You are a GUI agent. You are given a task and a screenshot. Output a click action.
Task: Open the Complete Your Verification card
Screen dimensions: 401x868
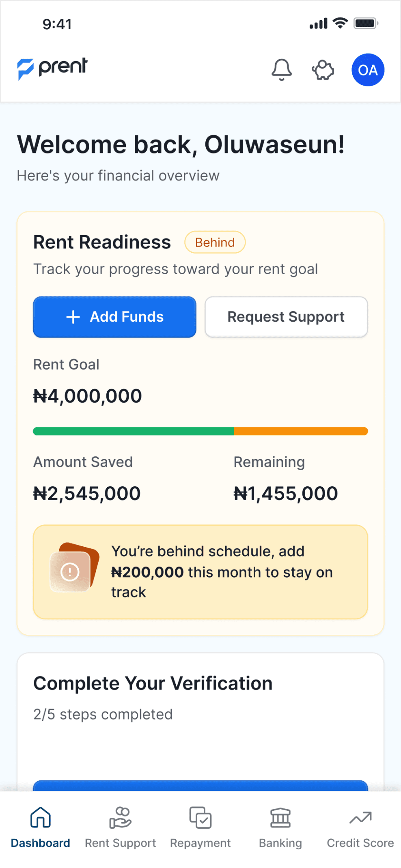pos(200,698)
